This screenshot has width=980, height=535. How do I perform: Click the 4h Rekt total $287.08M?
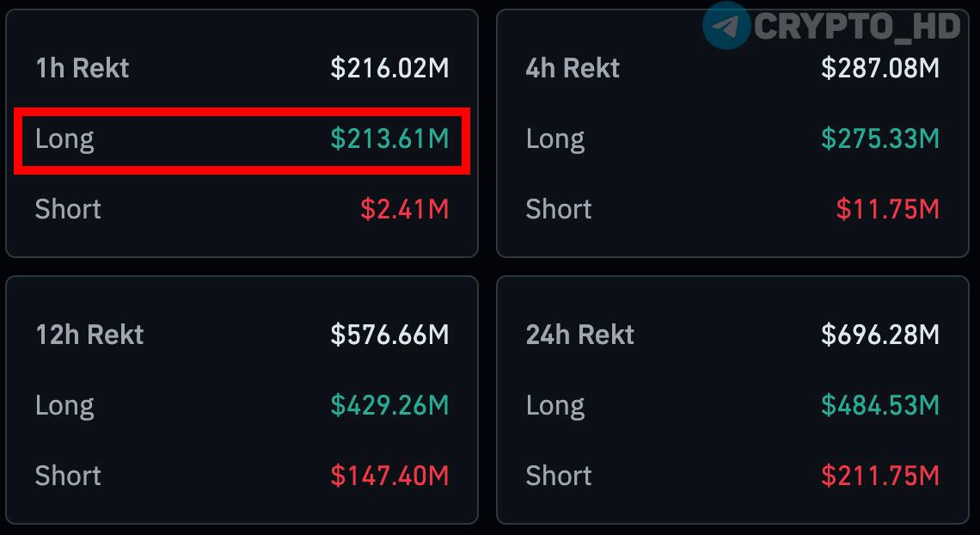[x=880, y=68]
